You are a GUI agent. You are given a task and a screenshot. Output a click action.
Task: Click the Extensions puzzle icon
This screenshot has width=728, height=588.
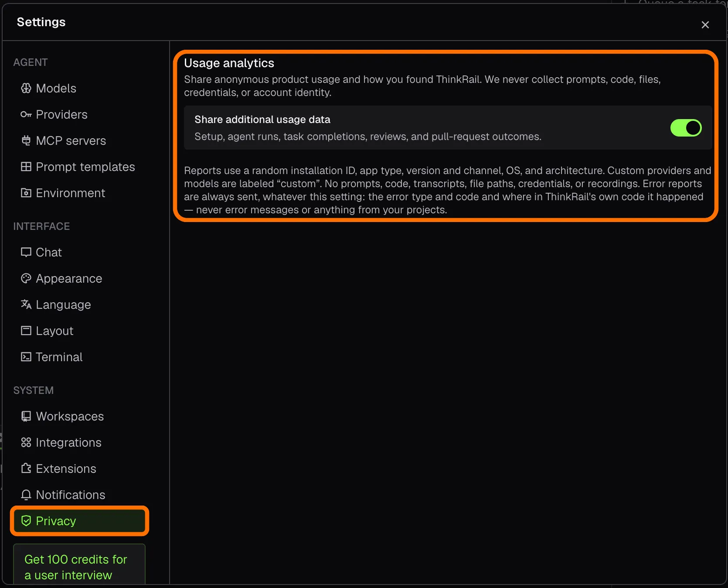tap(26, 468)
